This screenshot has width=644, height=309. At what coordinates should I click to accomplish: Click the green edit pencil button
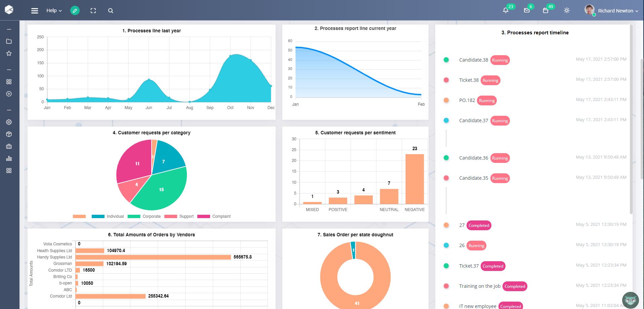point(75,11)
